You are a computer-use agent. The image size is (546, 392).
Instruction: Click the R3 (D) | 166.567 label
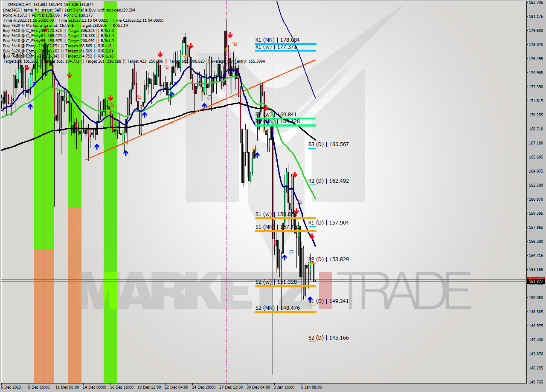[328, 144]
